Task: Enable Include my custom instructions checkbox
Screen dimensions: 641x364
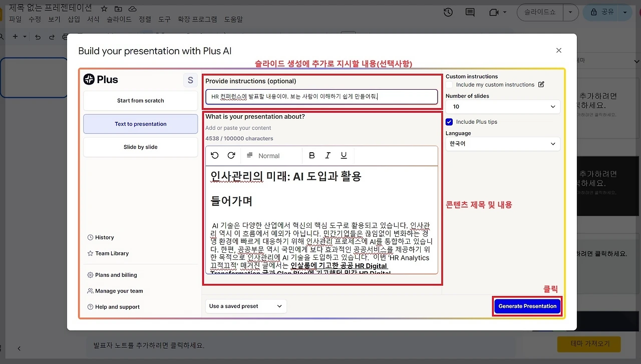Action: click(x=449, y=85)
